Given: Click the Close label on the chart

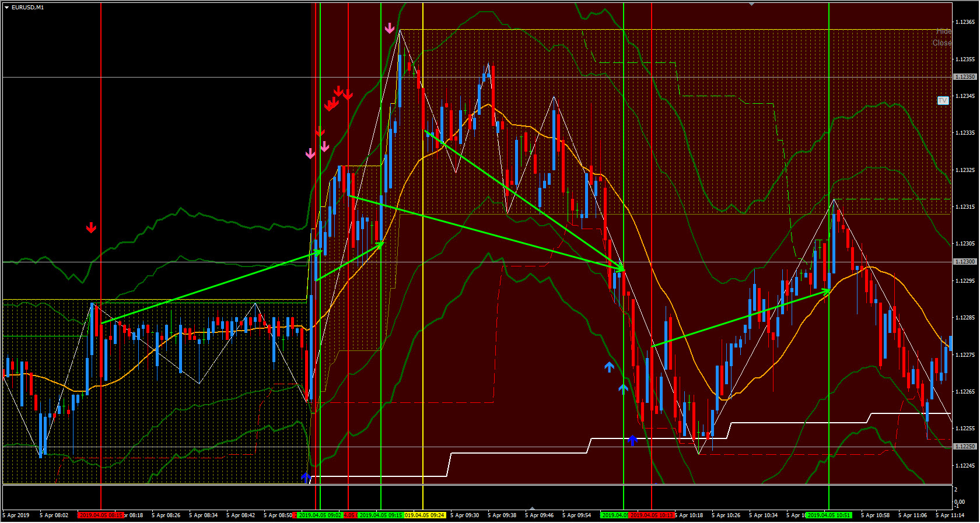Looking at the screenshot, I should (x=942, y=43).
